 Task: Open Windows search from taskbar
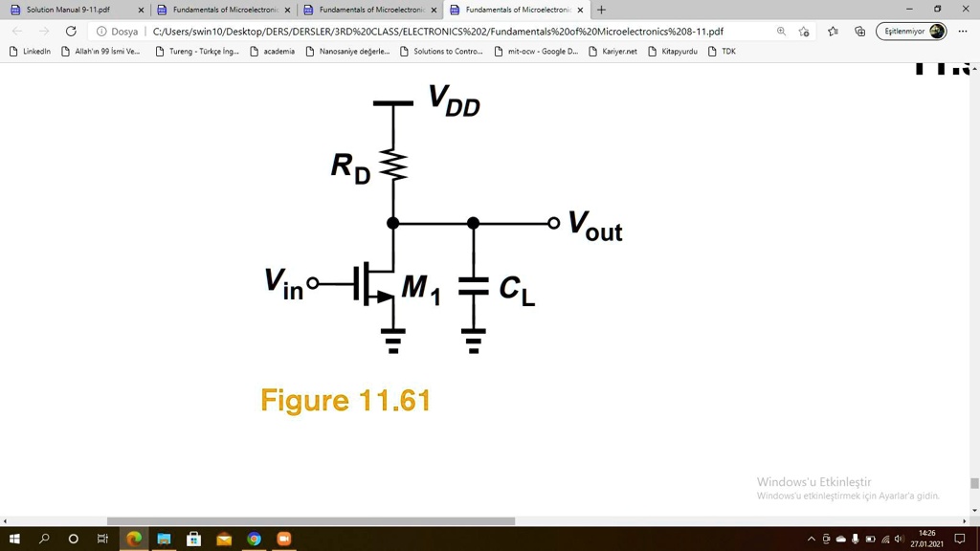[x=44, y=539]
